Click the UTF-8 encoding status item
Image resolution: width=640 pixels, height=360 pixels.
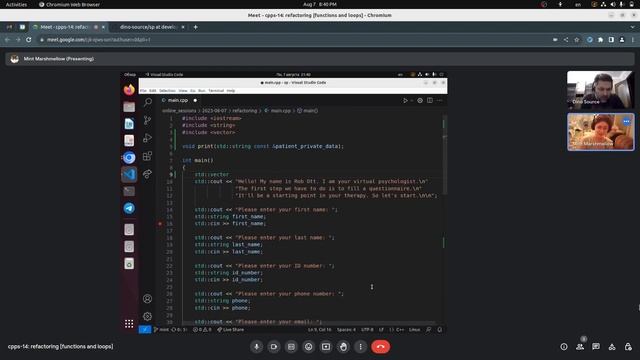(x=367, y=329)
